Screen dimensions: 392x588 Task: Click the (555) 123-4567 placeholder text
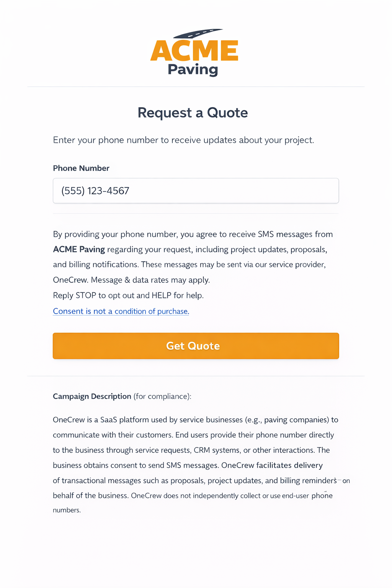click(96, 191)
